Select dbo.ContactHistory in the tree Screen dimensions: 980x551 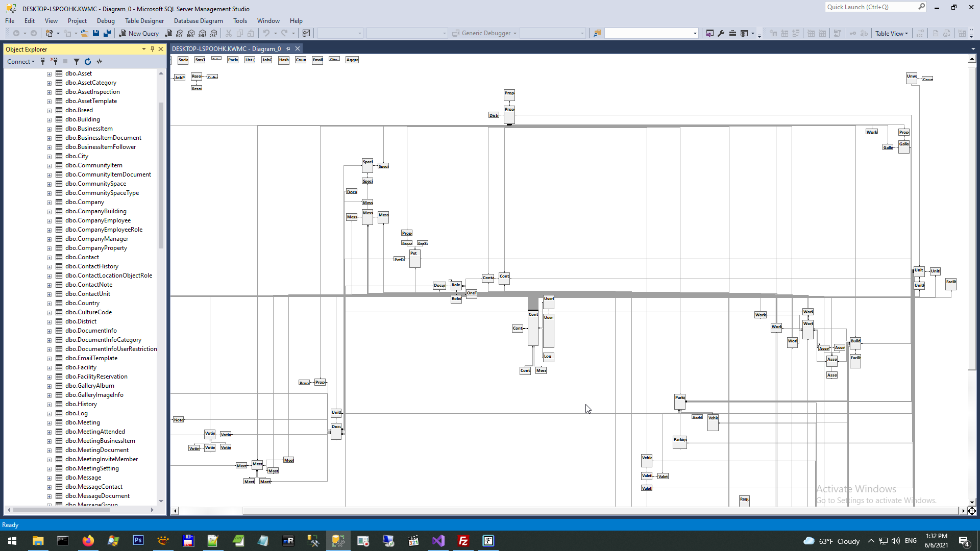(x=92, y=266)
